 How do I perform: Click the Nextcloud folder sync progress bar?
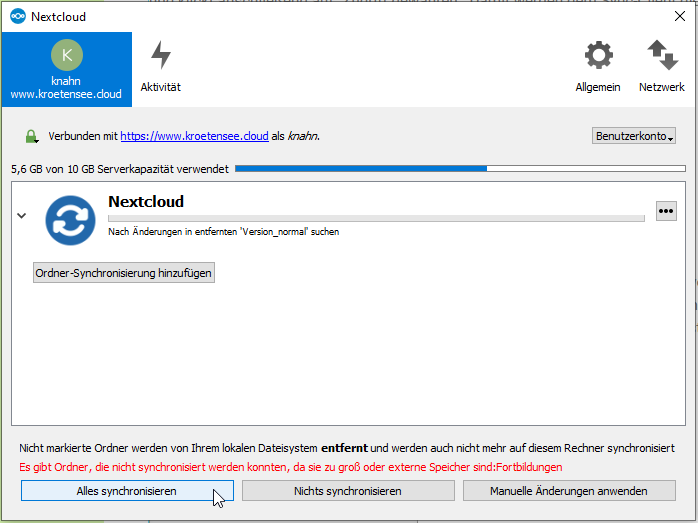point(376,218)
